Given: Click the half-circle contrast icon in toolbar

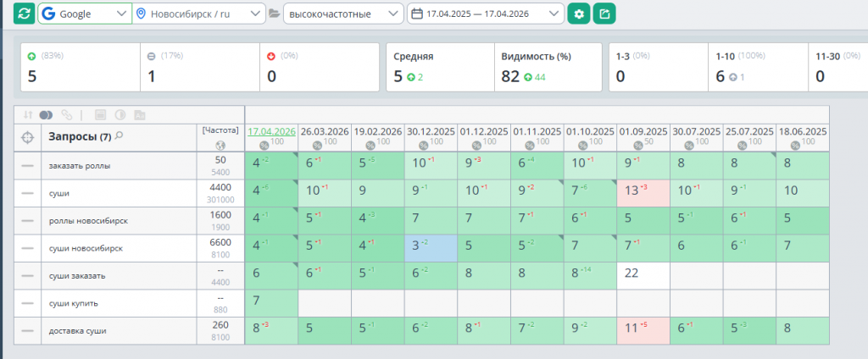Looking at the screenshot, I should point(120,115).
